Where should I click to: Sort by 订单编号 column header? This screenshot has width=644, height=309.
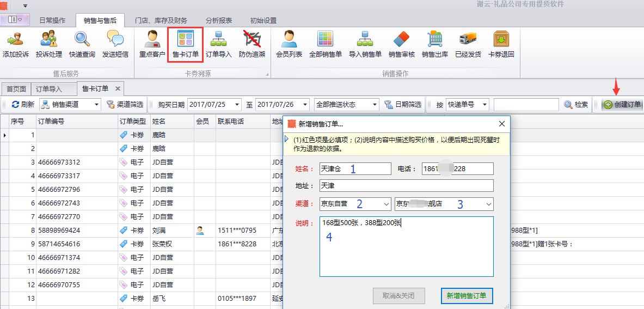point(77,121)
